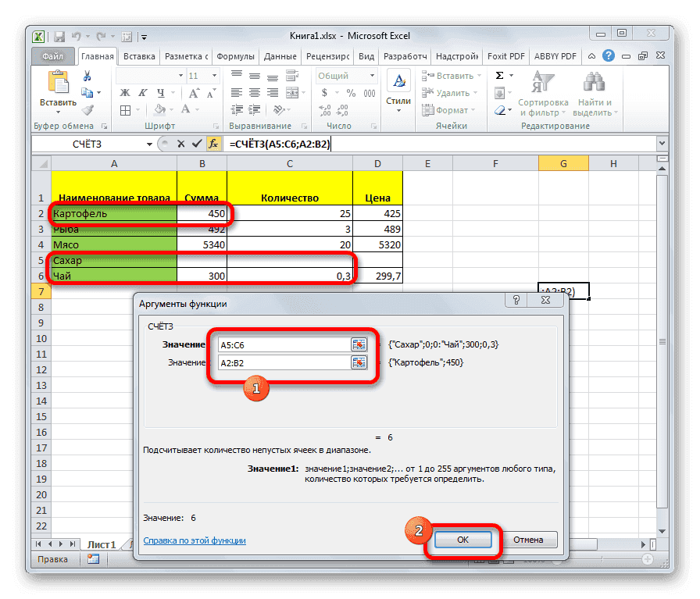This screenshot has height=599, width=700.
Task: Toggle bold formatting (Ж icon)
Action: 123,91
